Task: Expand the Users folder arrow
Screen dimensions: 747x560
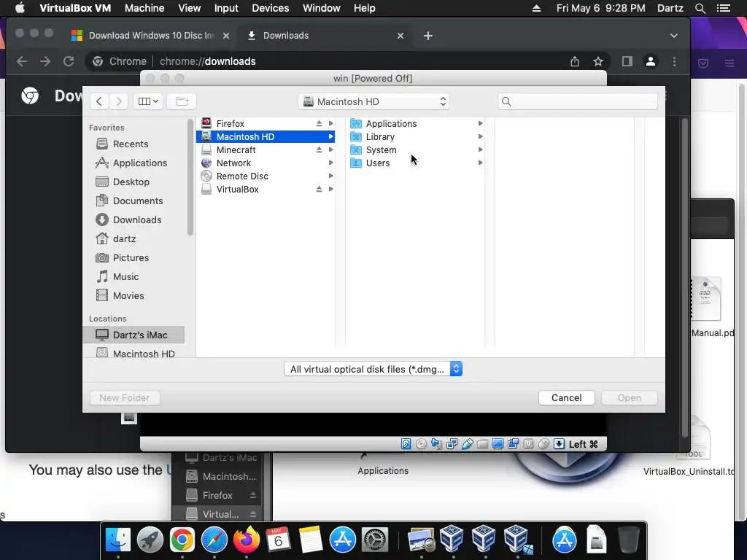Action: 480,163
